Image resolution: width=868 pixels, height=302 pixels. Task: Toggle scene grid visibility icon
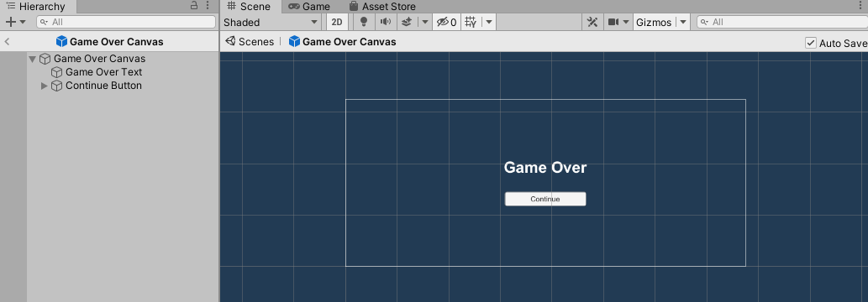tap(471, 22)
